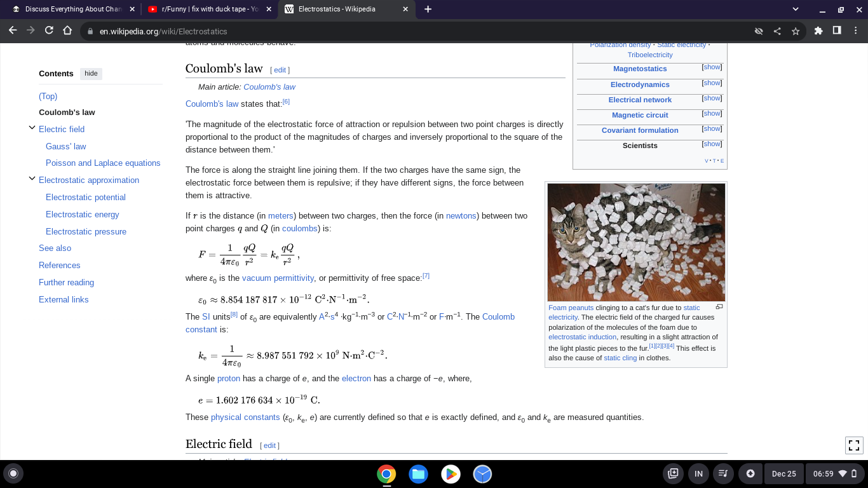The height and width of the screenshot is (488, 868).
Task: Click the browser forward arrow
Action: coord(31,30)
